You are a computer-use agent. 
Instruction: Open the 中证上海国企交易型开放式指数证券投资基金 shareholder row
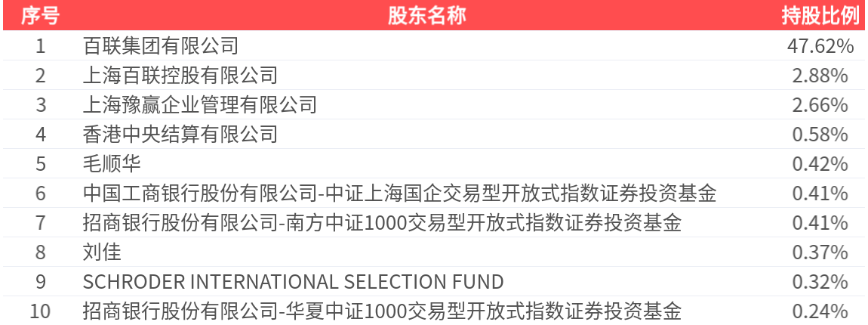coord(399,193)
